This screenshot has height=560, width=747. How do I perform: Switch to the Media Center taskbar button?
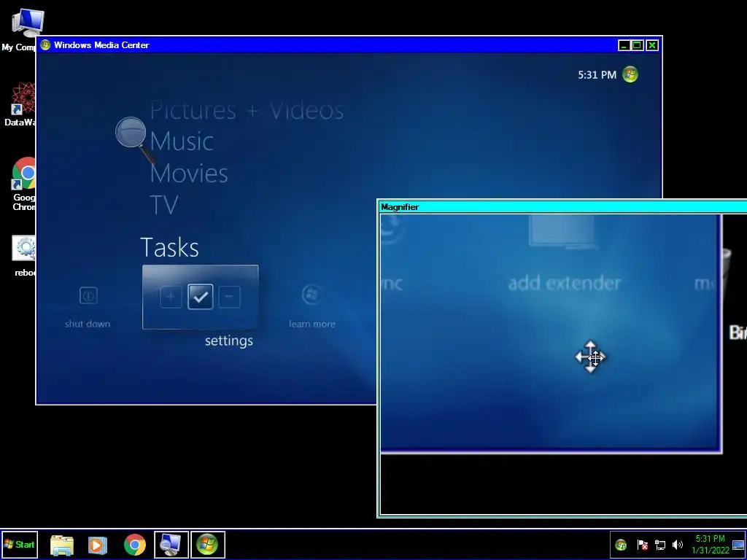208,545
